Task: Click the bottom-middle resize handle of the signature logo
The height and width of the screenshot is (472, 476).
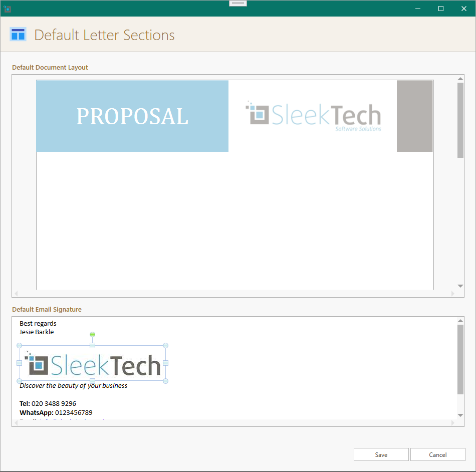Action: (93, 381)
